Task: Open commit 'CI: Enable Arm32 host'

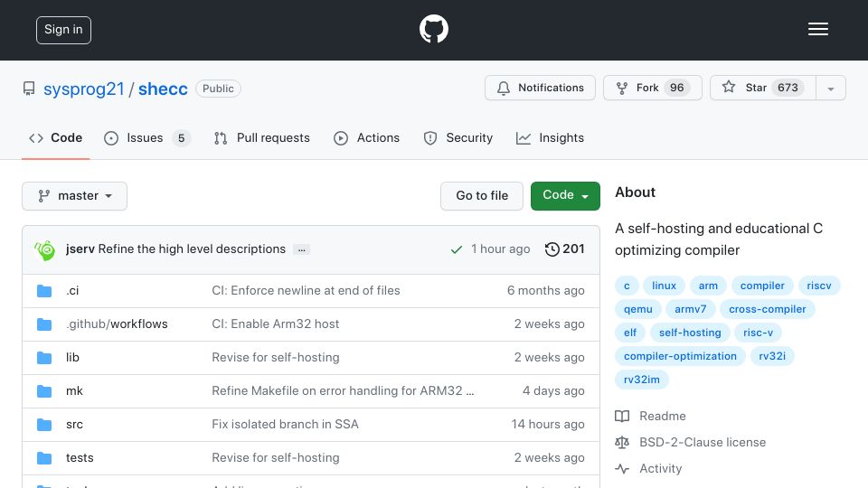Action: pyautogui.click(x=276, y=324)
